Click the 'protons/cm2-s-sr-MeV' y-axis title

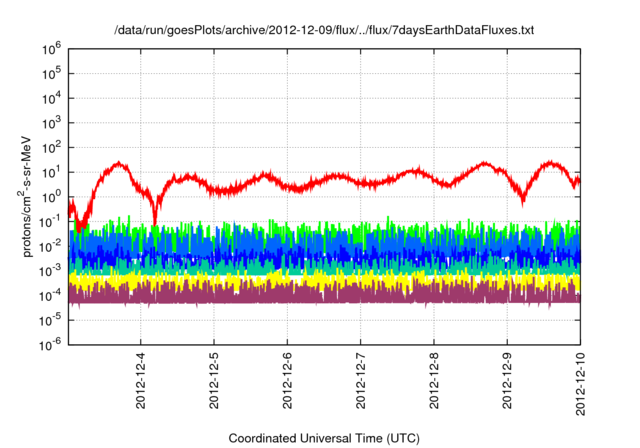(x=26, y=197)
